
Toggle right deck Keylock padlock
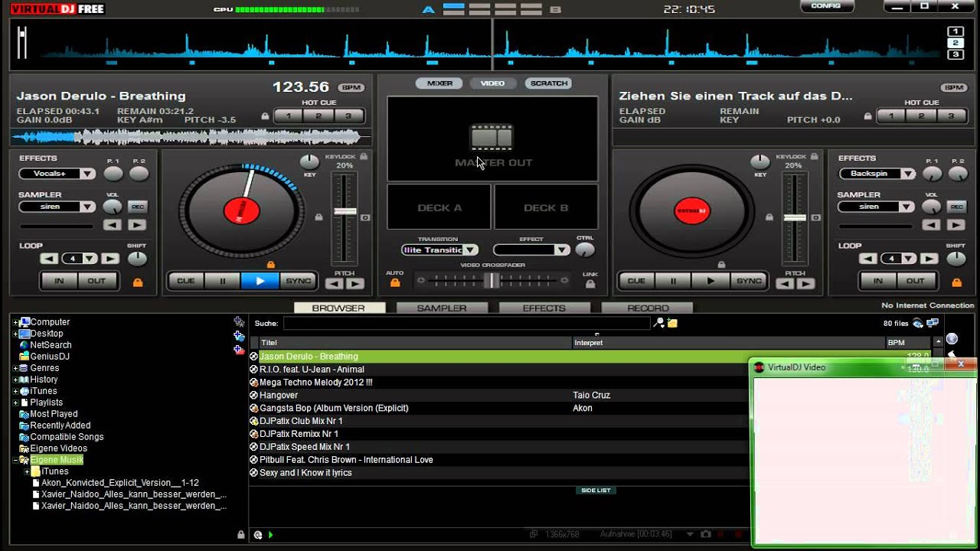tap(813, 156)
